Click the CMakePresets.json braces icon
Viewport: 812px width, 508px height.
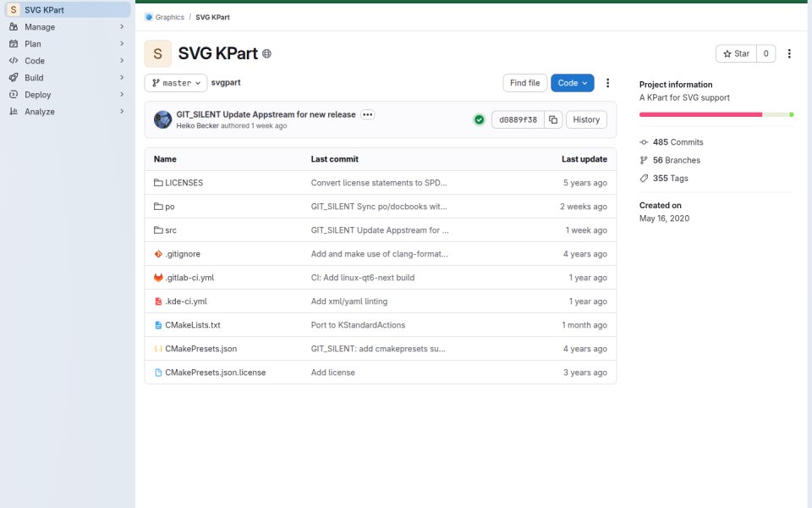(x=158, y=349)
